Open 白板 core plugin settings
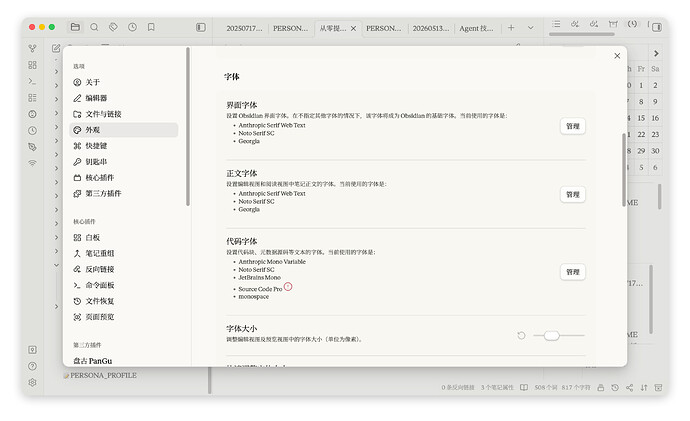This screenshot has width=690, height=421. coord(124,238)
